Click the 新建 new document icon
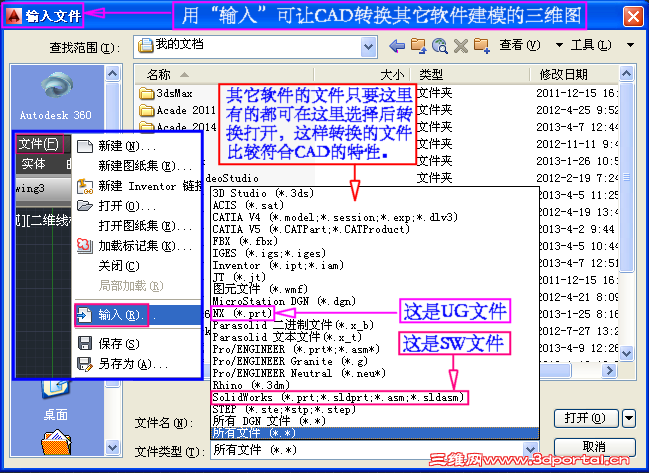649x473 pixels. [x=85, y=146]
